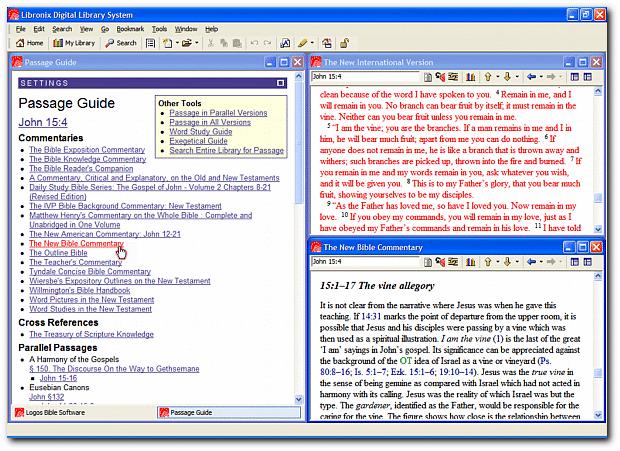The height and width of the screenshot is (451, 620).
Task: Click the Undo arrow icon
Action: [x=254, y=43]
